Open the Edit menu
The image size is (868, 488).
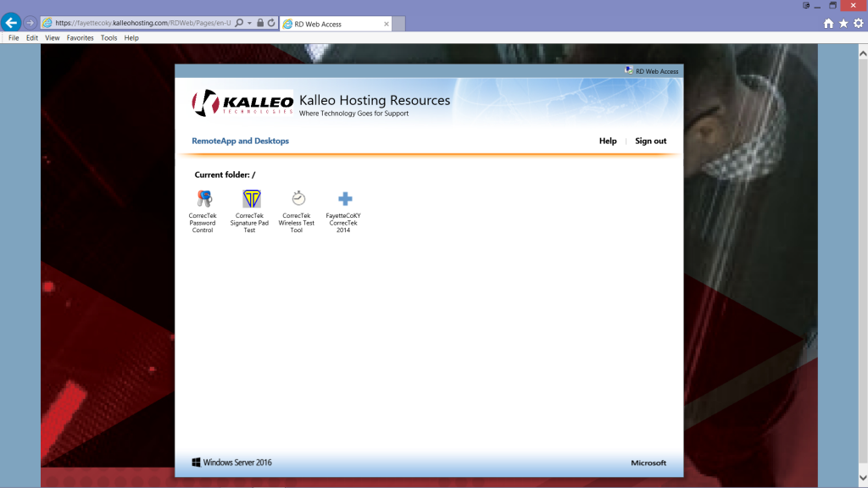(x=32, y=37)
